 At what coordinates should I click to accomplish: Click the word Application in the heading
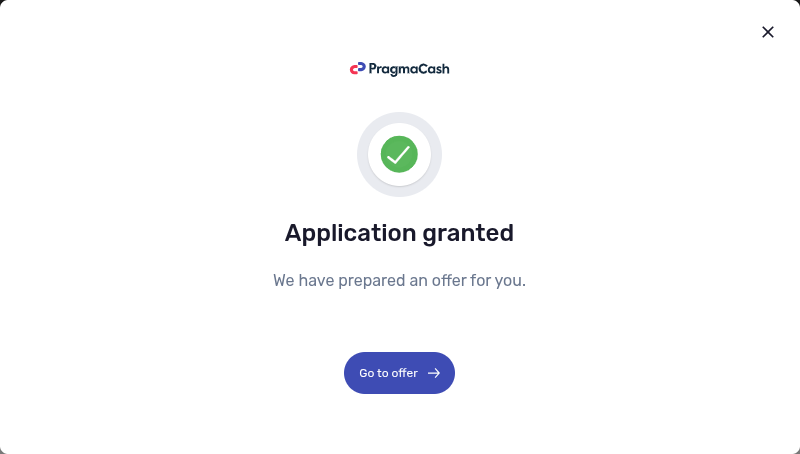(351, 234)
